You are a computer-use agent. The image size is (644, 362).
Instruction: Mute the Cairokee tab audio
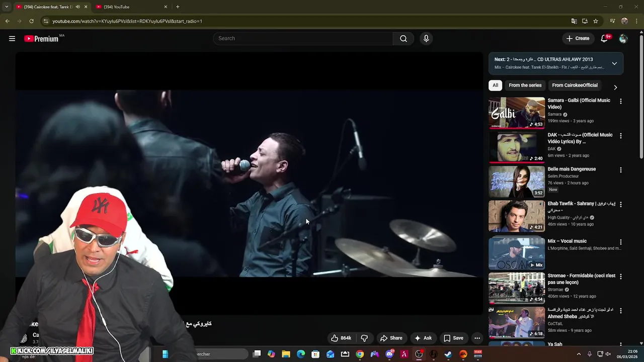pos(77,7)
